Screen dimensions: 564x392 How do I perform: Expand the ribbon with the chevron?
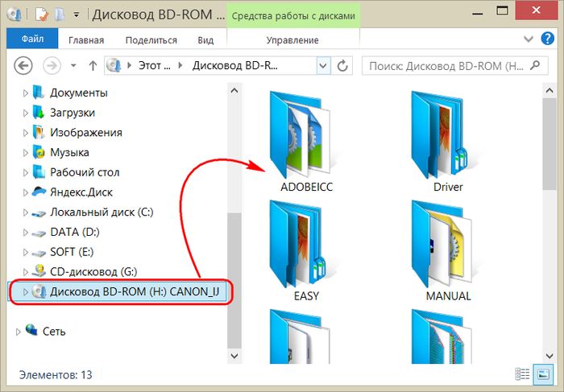pos(528,39)
